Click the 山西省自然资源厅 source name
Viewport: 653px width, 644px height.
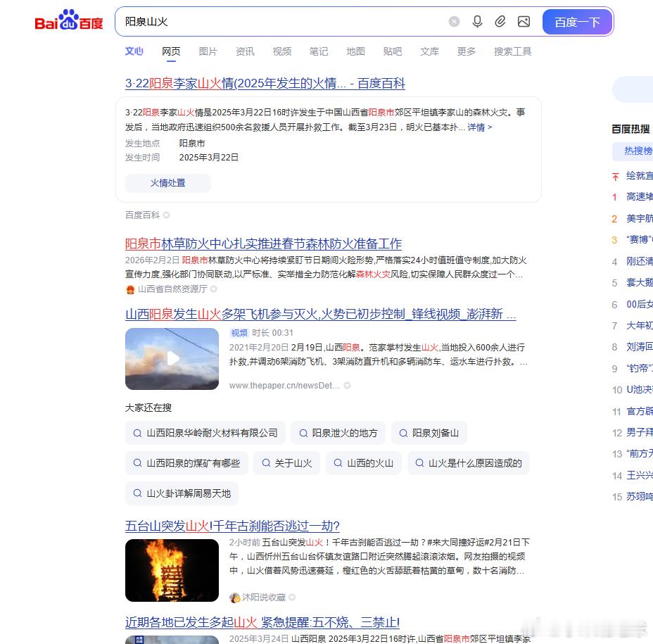click(x=172, y=289)
